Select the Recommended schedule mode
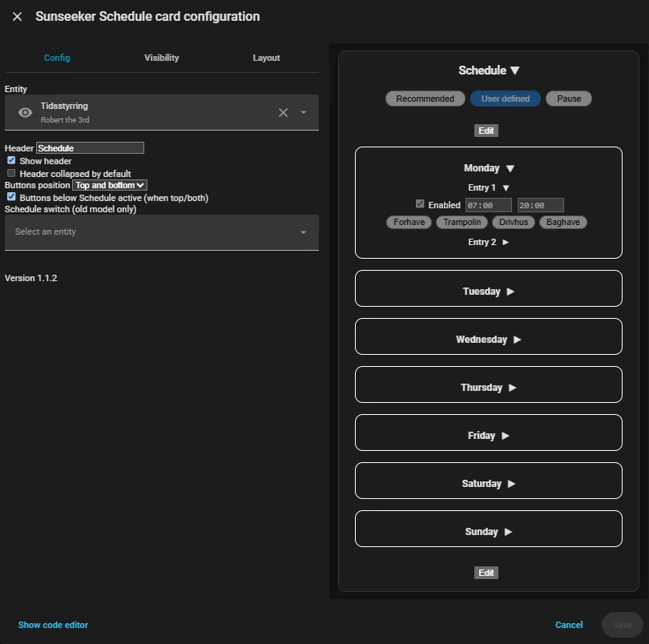This screenshot has width=649, height=644. pyautogui.click(x=425, y=99)
